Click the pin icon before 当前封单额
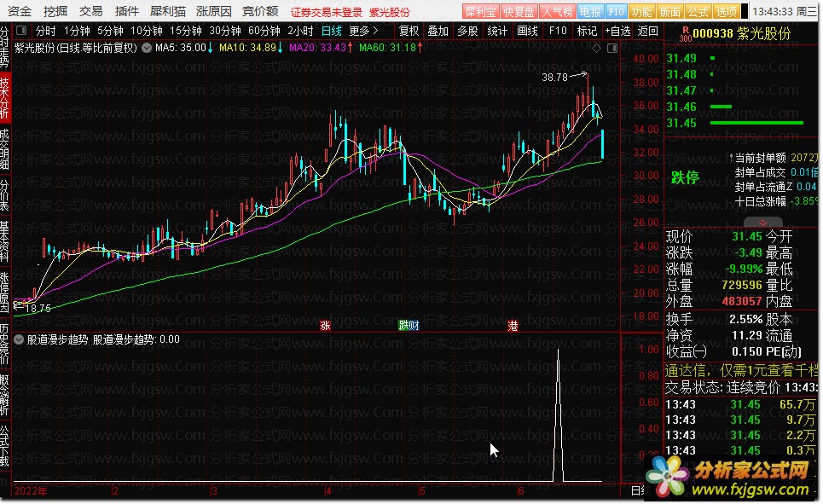 click(731, 158)
